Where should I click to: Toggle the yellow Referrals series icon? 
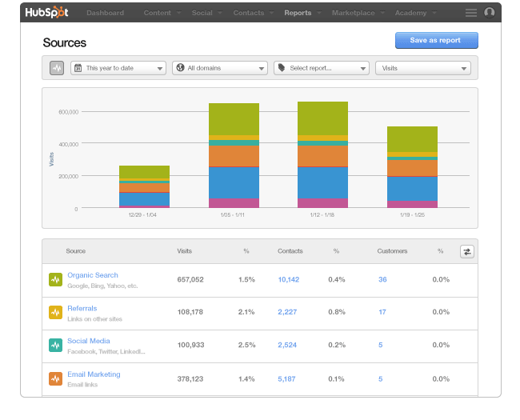click(x=55, y=313)
